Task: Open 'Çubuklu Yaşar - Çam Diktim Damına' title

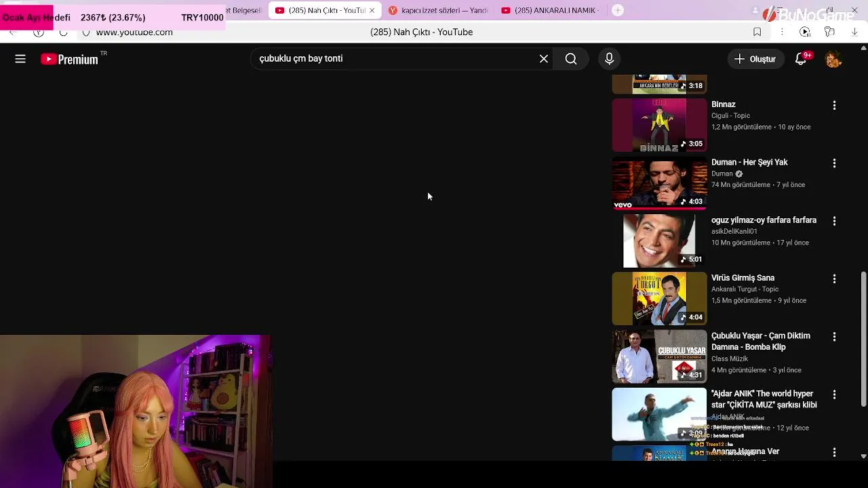Action: tap(761, 342)
